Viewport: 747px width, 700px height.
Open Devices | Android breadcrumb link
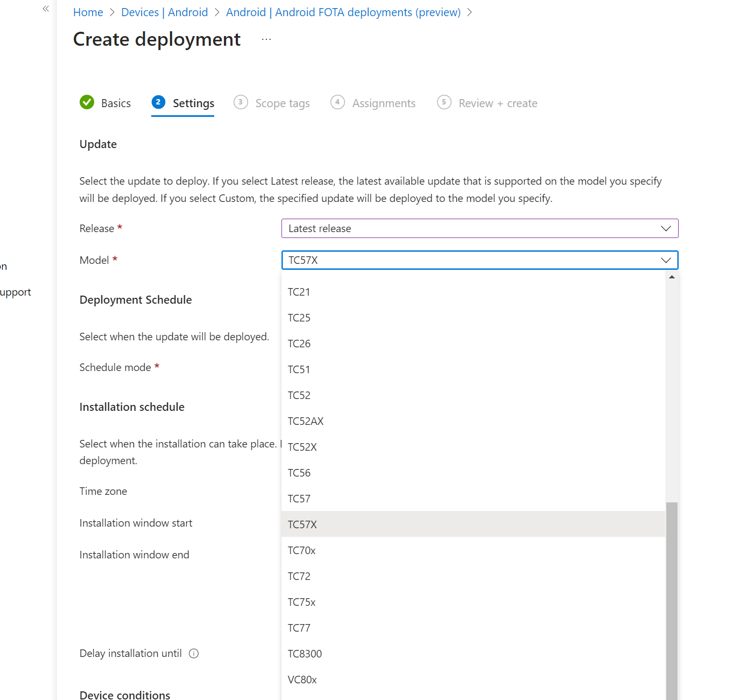point(165,12)
